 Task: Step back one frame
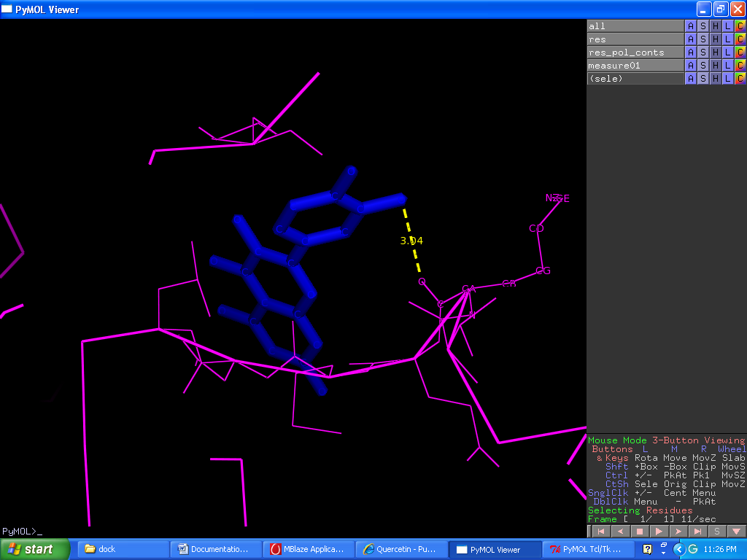(x=621, y=532)
